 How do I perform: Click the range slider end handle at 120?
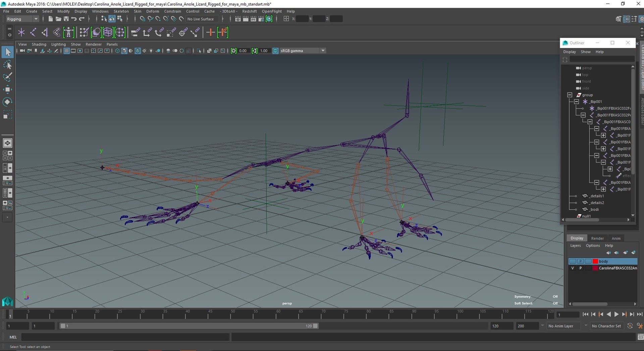pos(315,326)
